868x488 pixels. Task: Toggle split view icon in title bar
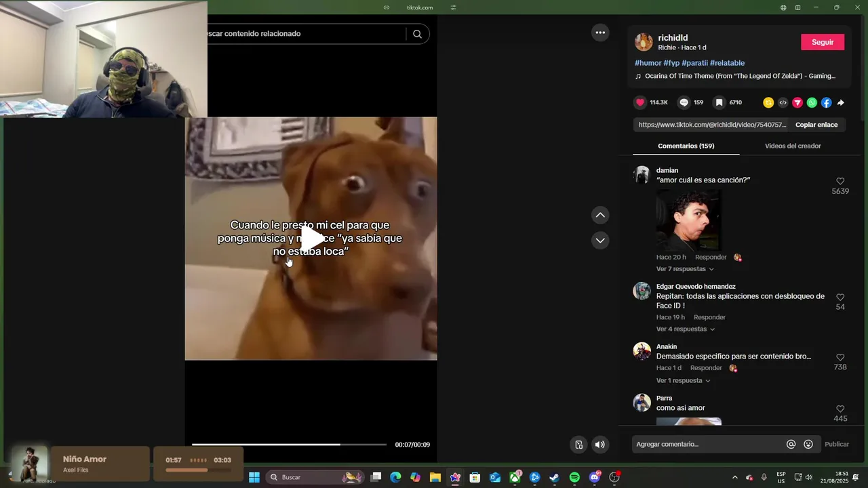798,7
